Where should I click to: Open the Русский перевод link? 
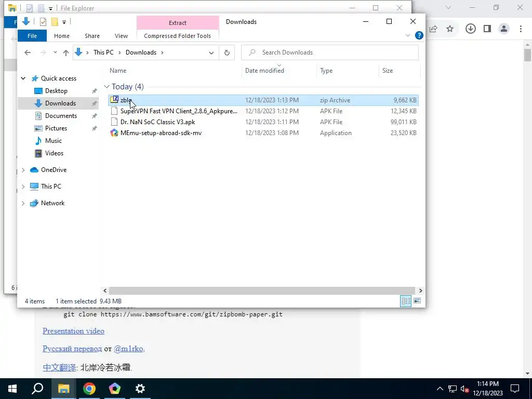coord(72,349)
